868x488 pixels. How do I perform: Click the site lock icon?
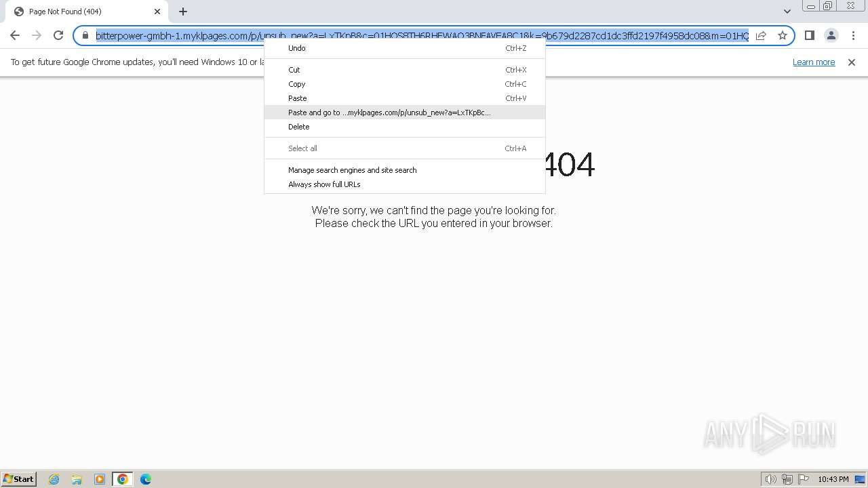85,35
